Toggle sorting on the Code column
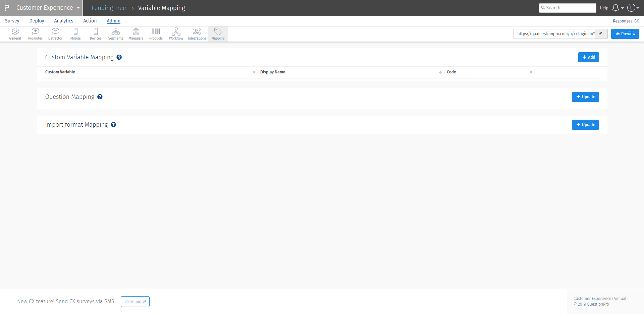 pyautogui.click(x=531, y=72)
